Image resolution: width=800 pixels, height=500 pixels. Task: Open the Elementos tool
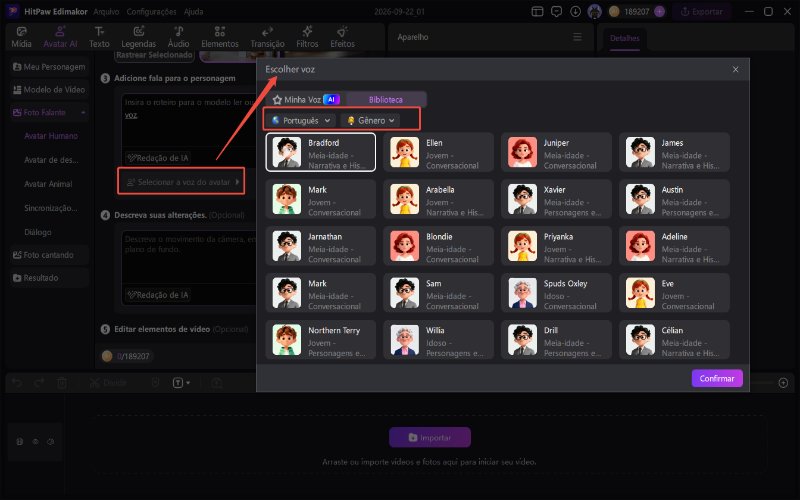[x=220, y=37]
